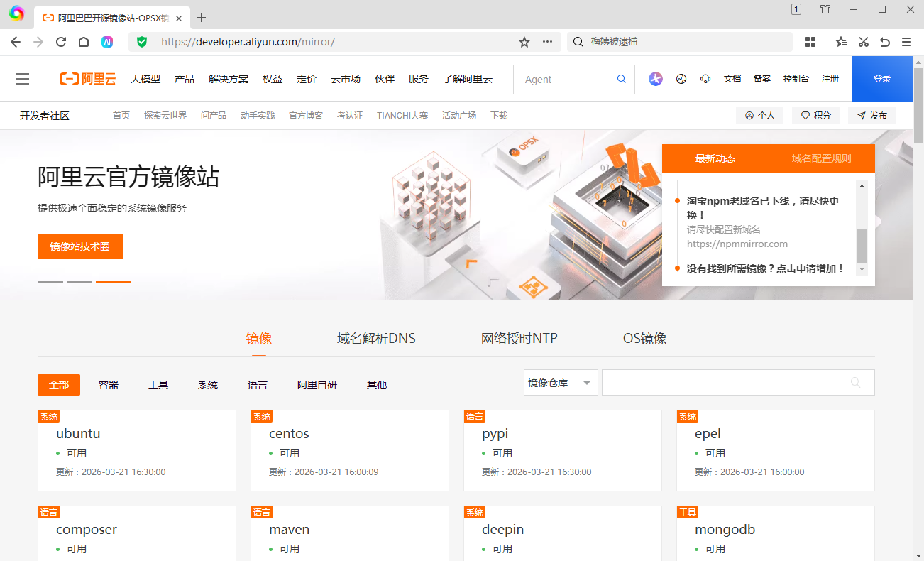Viewport: 924px width, 561px height.
Task: Click the browser logo in title bar
Action: click(x=16, y=13)
